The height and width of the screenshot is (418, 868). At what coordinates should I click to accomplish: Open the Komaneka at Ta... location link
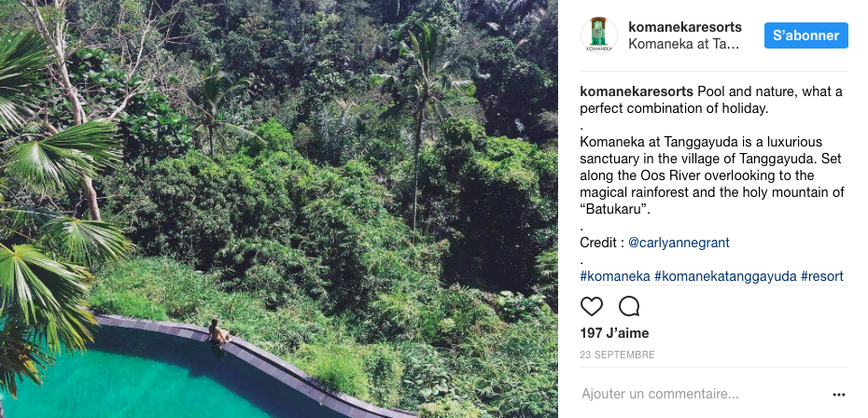point(683,44)
